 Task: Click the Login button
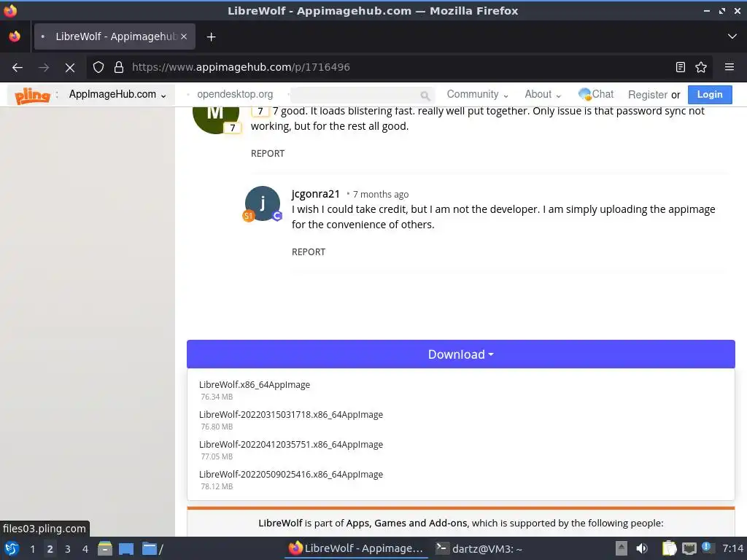pos(710,95)
